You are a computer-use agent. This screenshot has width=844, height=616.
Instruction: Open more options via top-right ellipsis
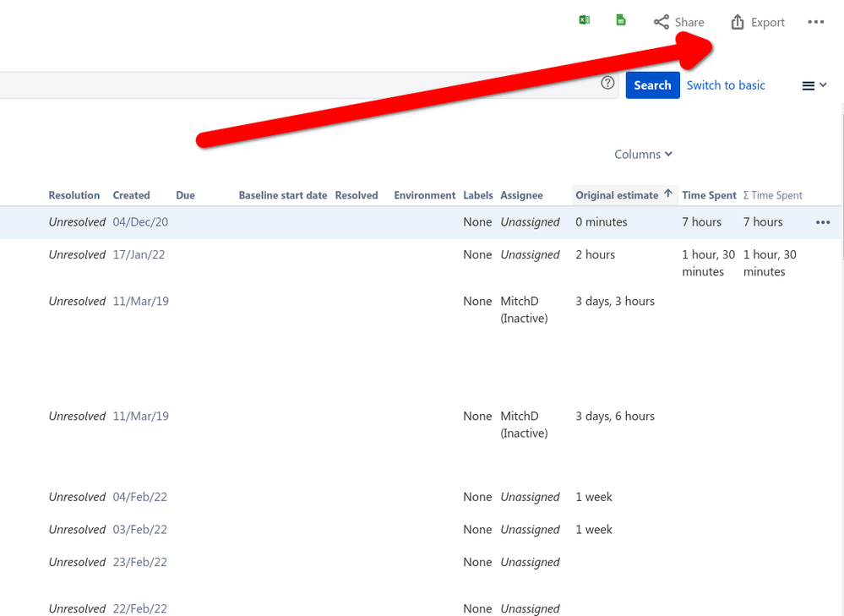pyautogui.click(x=815, y=22)
